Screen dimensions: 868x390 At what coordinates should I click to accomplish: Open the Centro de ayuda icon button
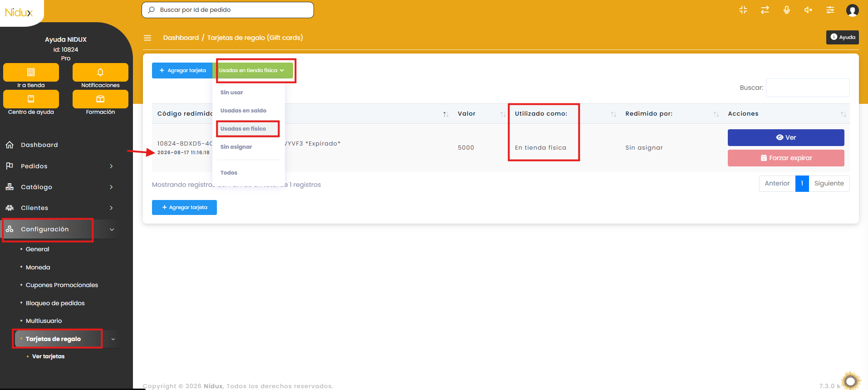click(31, 99)
